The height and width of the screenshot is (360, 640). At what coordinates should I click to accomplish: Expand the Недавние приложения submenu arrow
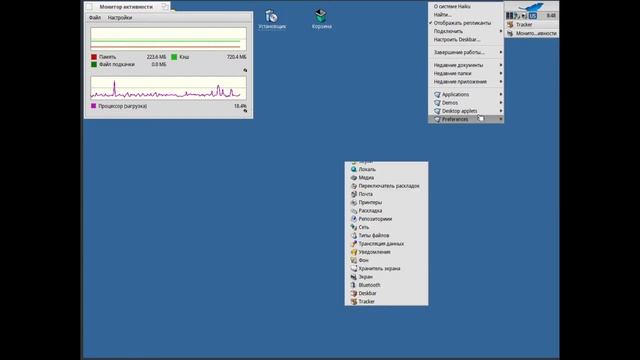500,82
